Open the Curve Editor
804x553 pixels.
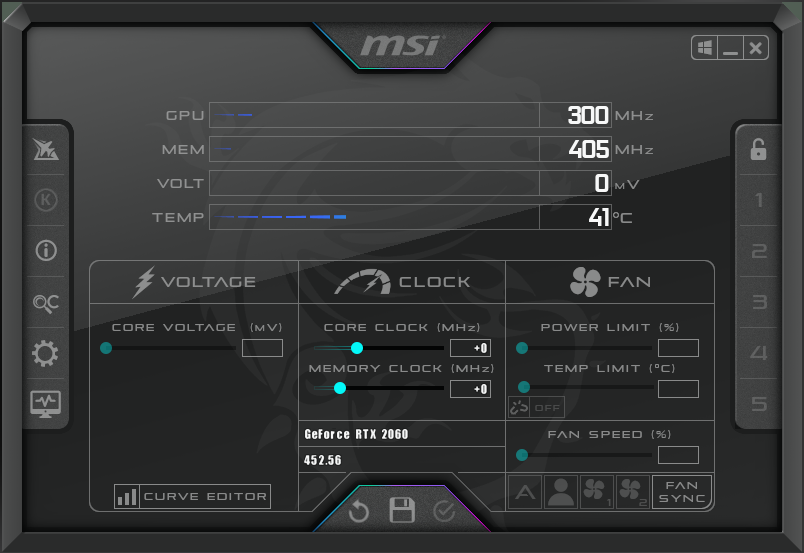[193, 496]
